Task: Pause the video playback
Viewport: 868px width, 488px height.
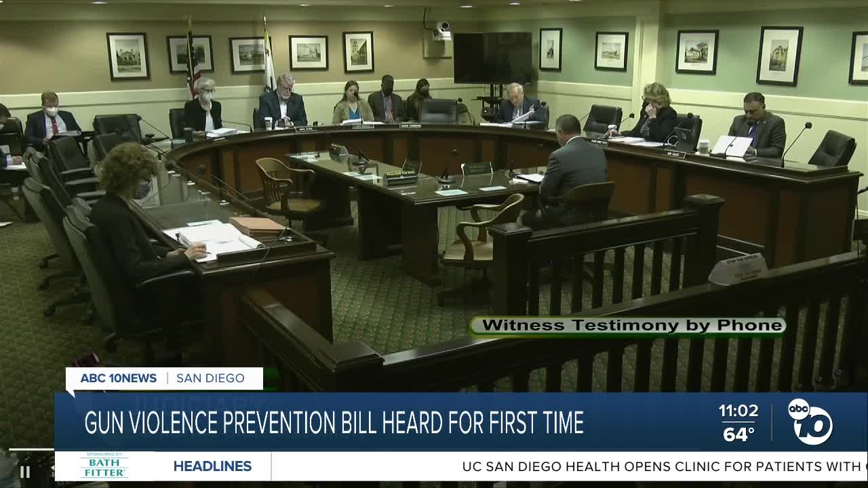Action: [25, 472]
